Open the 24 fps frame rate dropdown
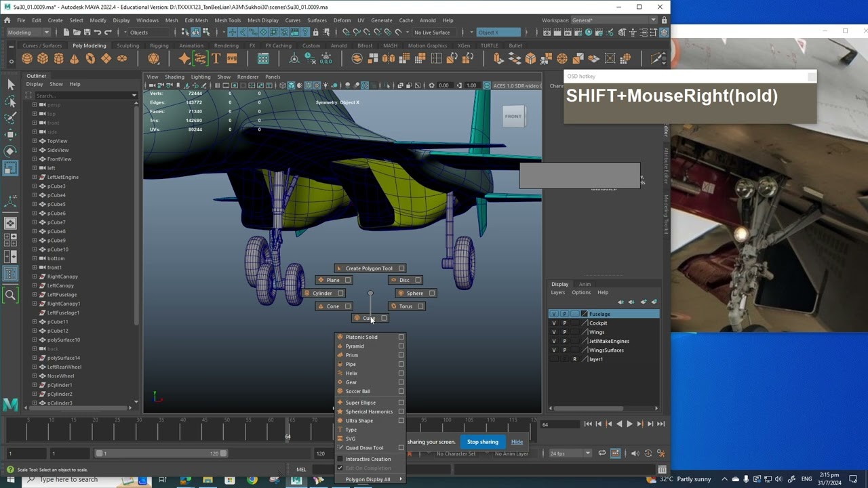The height and width of the screenshot is (488, 868). pos(570,453)
